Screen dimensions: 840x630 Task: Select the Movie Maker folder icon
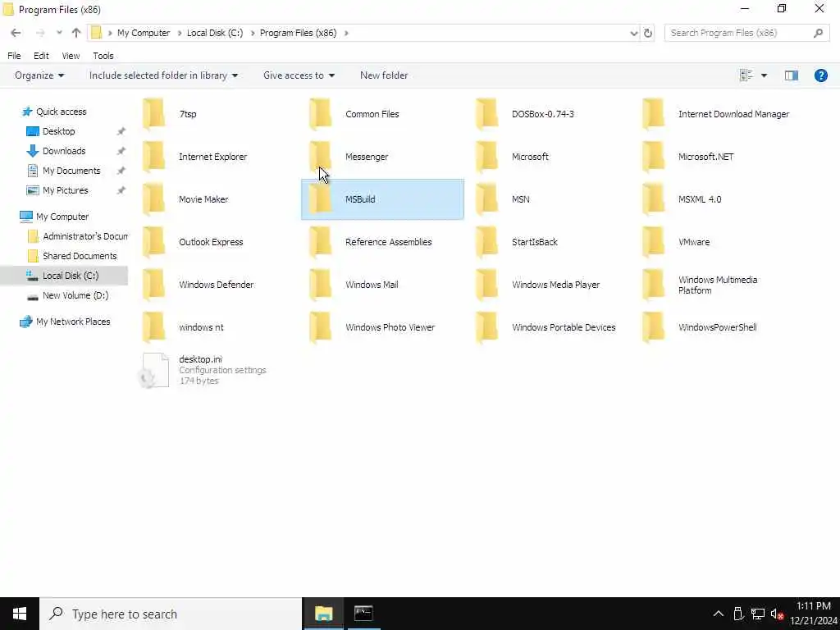pyautogui.click(x=153, y=199)
